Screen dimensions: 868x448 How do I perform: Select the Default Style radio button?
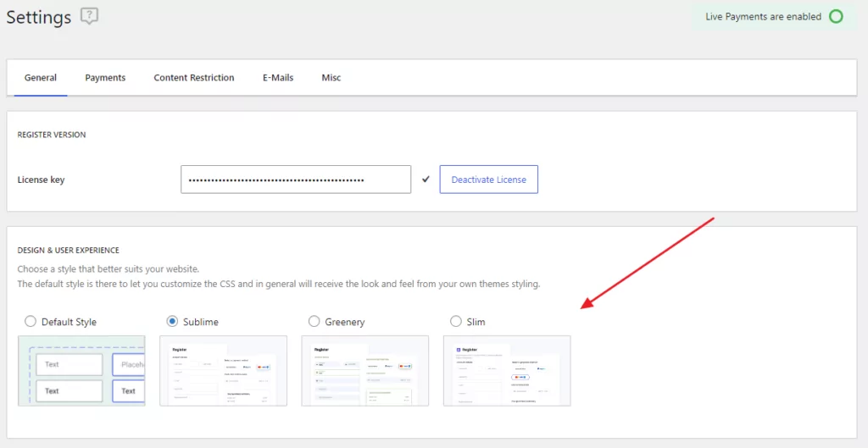(31, 321)
